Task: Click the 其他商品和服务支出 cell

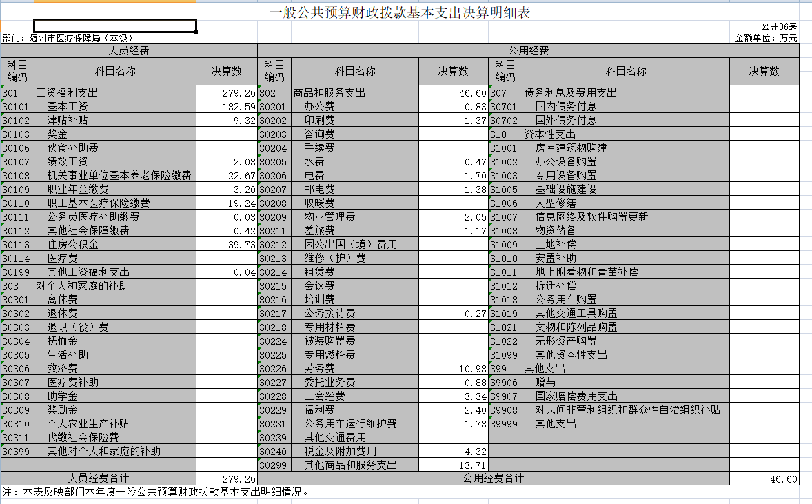Action: pyautogui.click(x=355, y=465)
